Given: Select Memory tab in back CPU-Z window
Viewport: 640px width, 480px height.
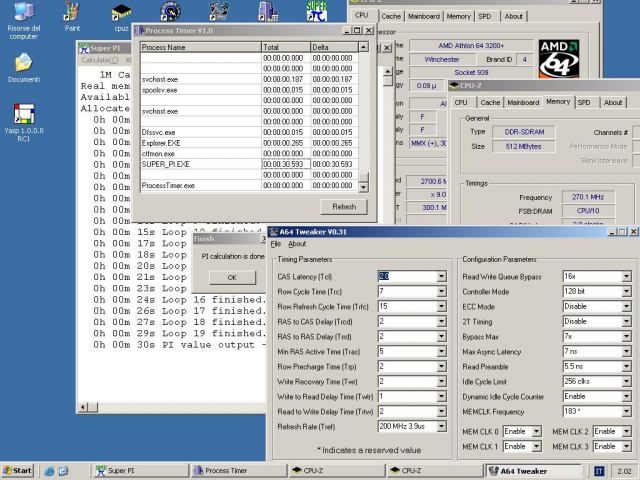Looking at the screenshot, I should click(x=458, y=16).
